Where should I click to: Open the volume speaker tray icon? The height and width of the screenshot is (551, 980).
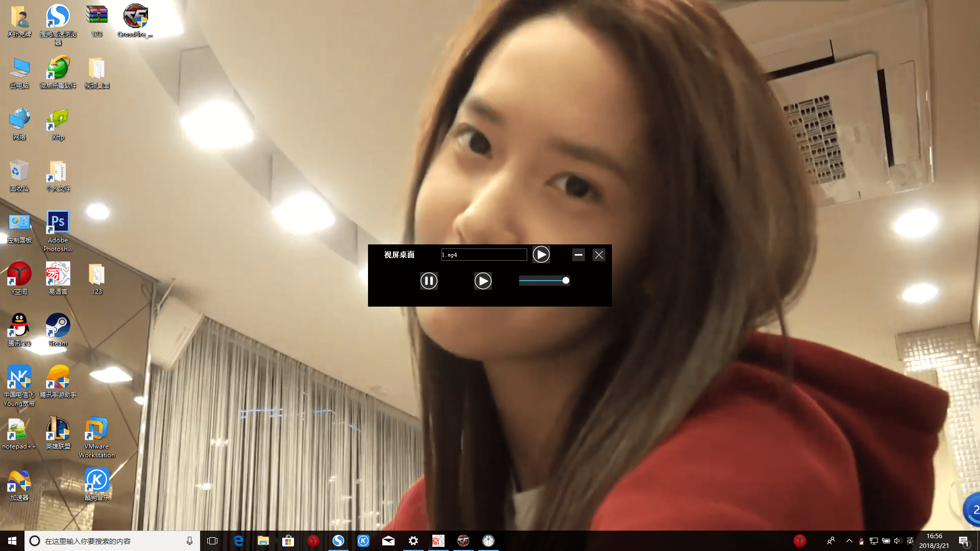[x=898, y=541]
